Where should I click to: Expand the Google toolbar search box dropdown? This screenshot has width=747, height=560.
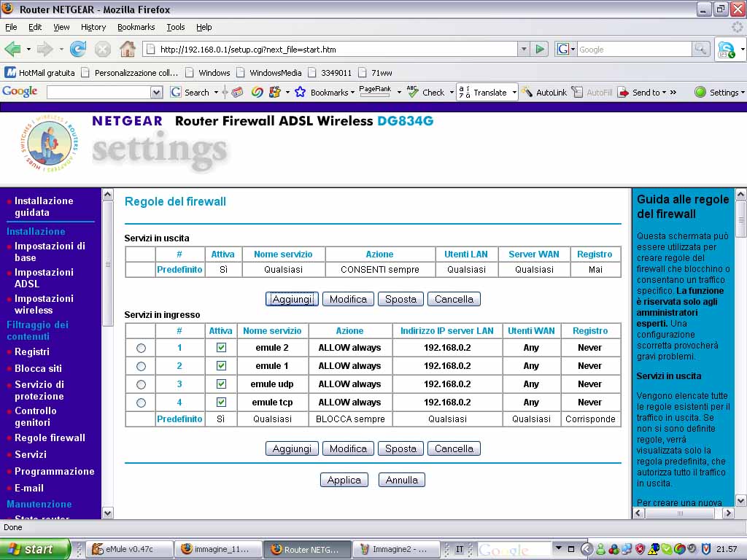(156, 93)
